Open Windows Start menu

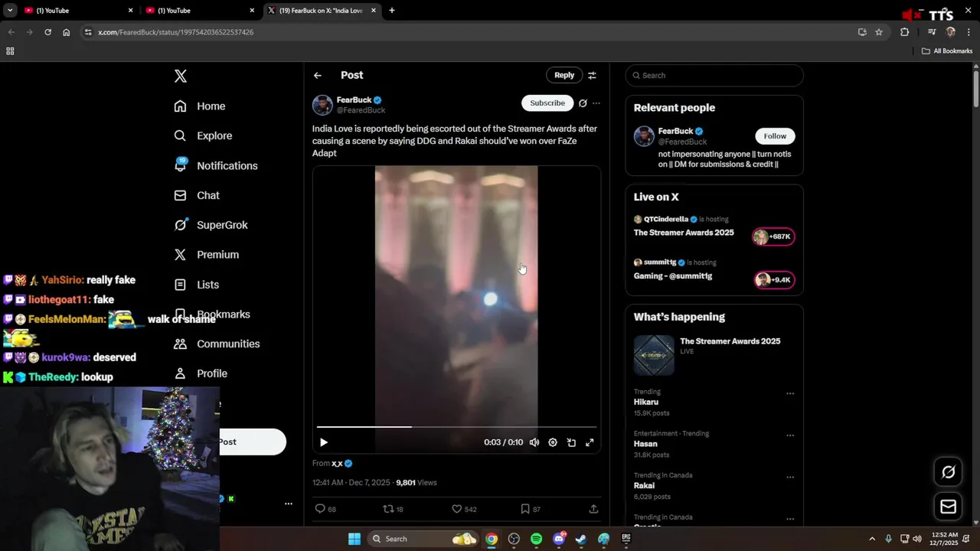(x=354, y=539)
